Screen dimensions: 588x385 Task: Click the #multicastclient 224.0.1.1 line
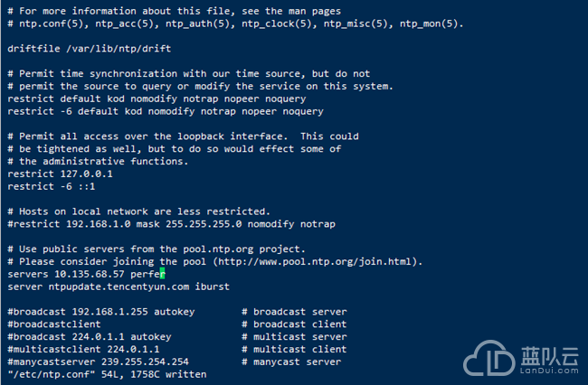coord(83,349)
